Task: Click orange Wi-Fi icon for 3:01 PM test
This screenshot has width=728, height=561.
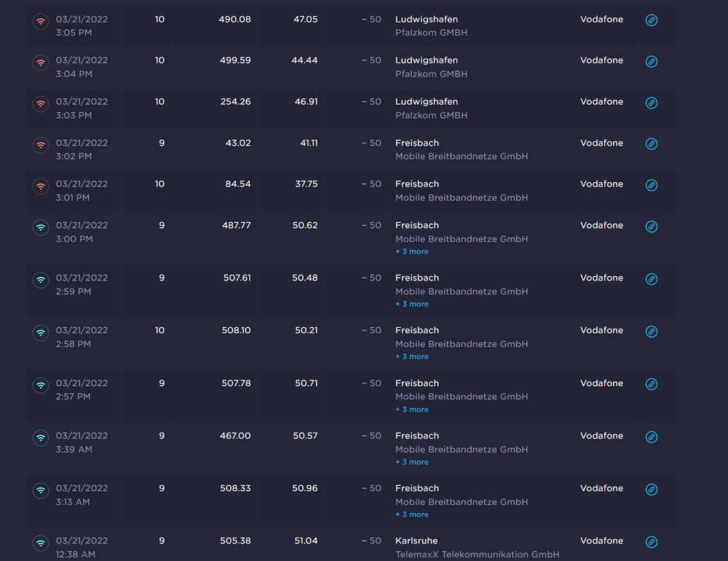Action: 41,186
